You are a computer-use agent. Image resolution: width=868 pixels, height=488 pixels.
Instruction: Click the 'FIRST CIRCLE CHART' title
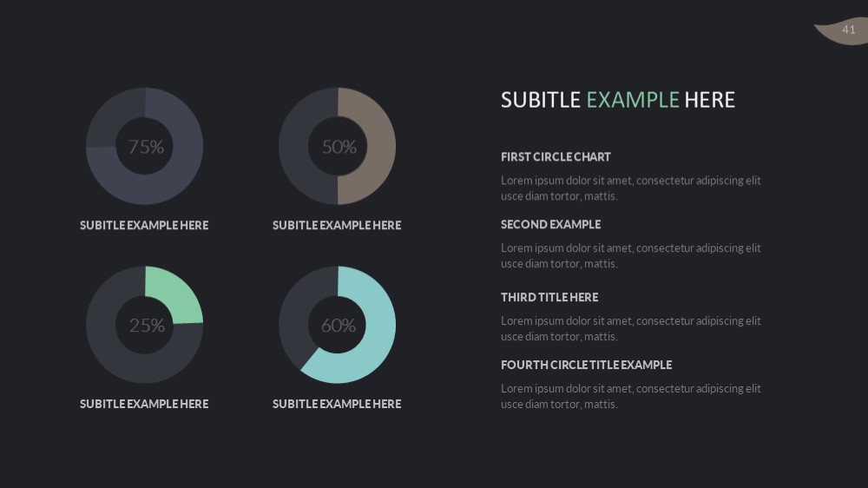(556, 157)
